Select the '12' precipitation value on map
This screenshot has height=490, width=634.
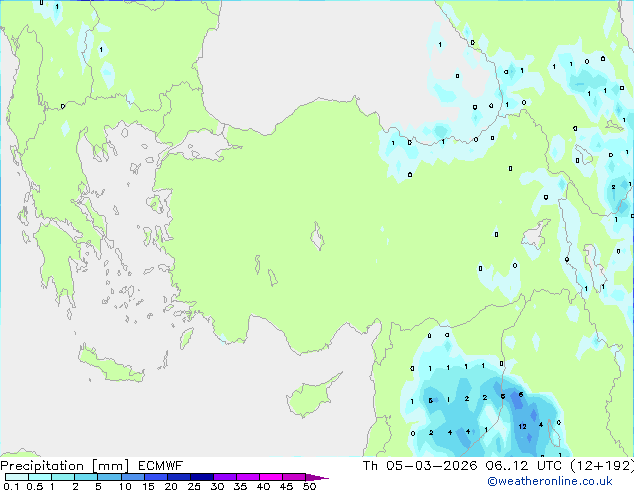point(522,426)
